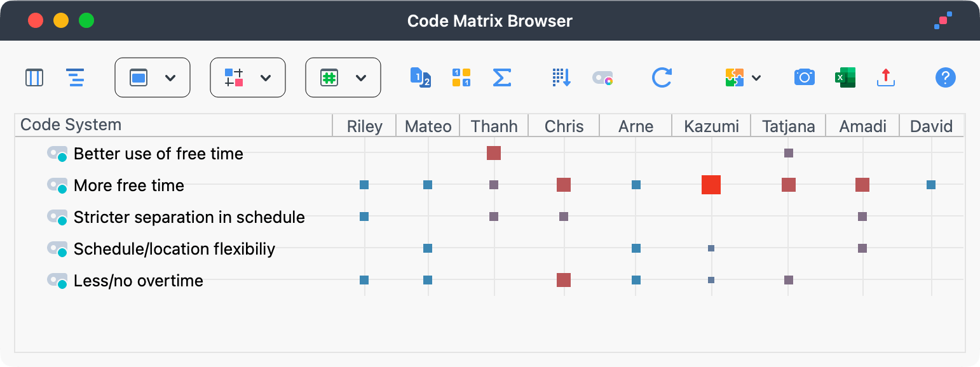Click the red upload export icon
This screenshot has width=980, height=367.
tap(886, 77)
